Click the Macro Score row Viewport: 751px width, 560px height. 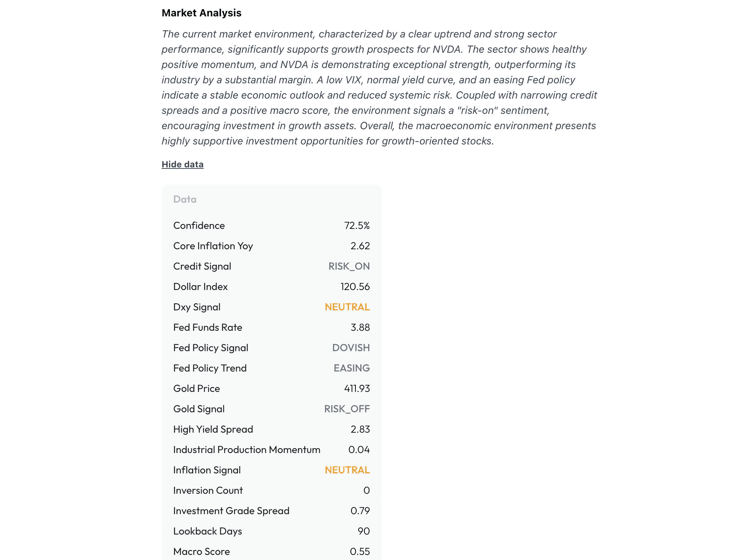point(201,551)
